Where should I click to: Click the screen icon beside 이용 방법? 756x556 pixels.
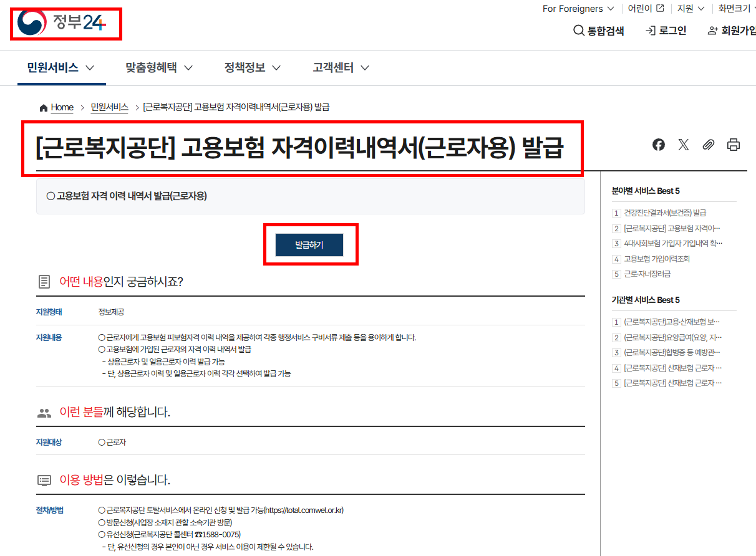[x=44, y=480]
